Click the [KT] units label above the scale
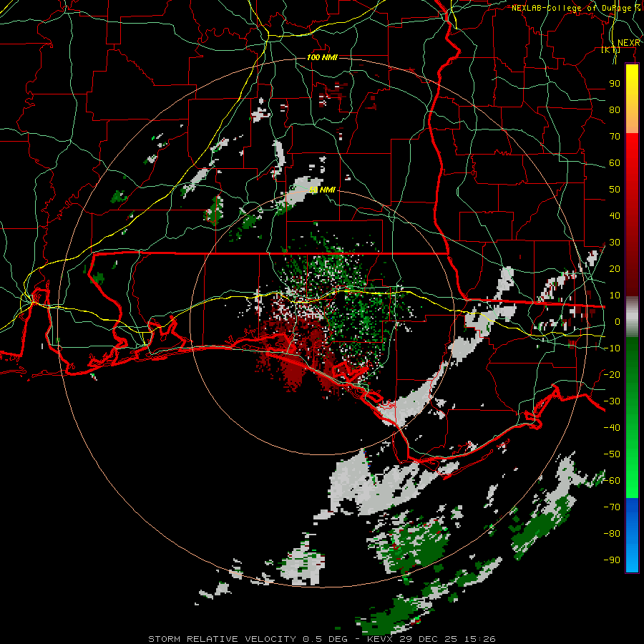 pos(611,49)
